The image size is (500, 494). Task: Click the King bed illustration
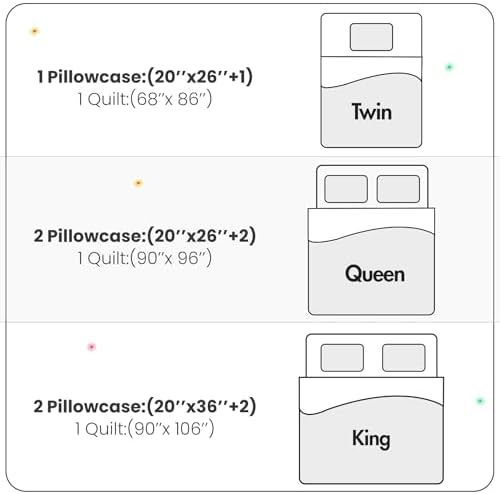pos(371,409)
